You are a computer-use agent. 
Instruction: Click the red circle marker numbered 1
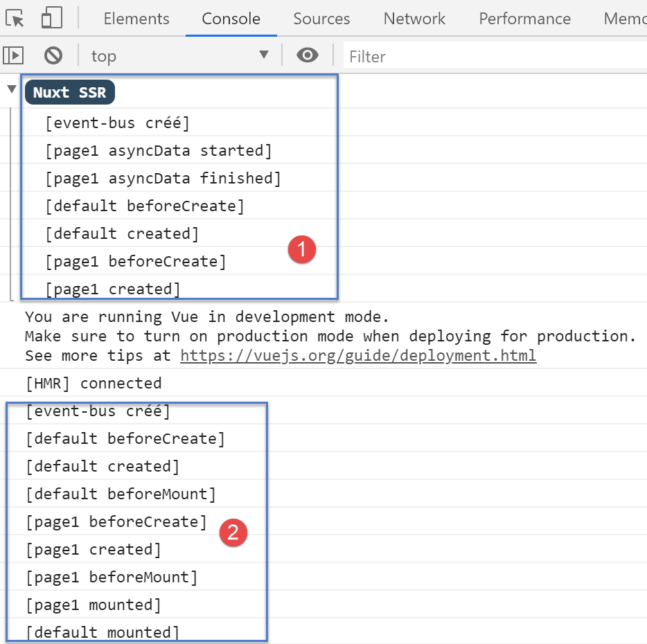[302, 250]
